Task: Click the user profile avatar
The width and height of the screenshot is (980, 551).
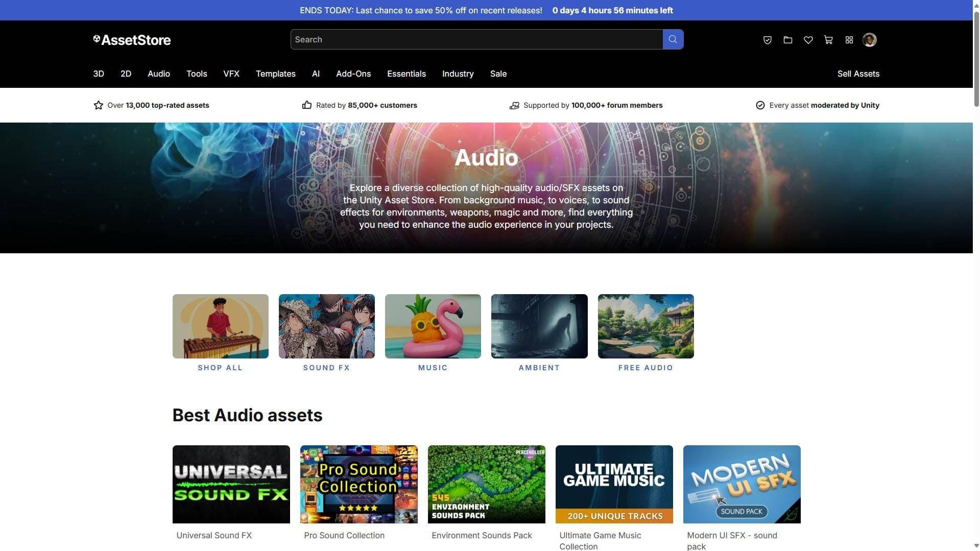Action: pos(869,40)
